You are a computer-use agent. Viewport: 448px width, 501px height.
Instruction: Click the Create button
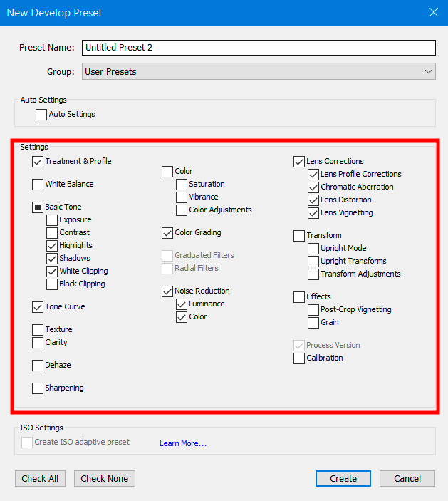(343, 479)
